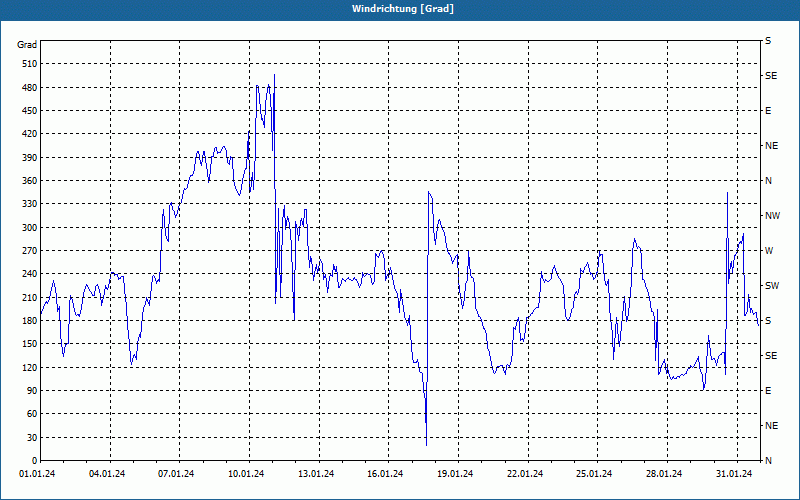The width and height of the screenshot is (800, 500).
Task: Select y-axis value 30
Action: point(32,437)
